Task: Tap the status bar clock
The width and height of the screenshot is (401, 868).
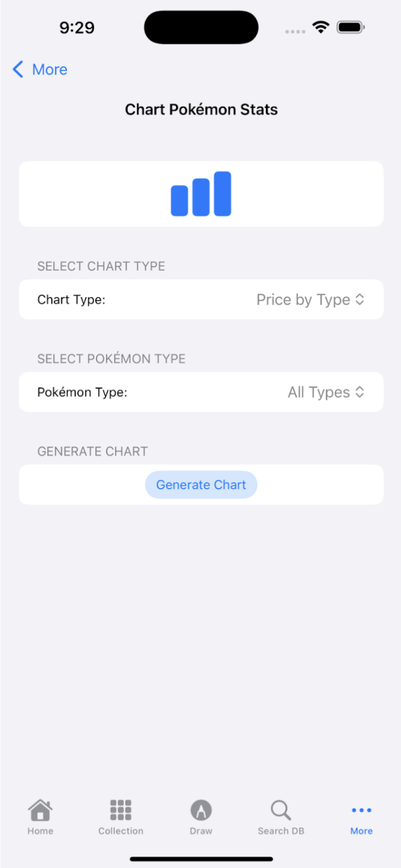Action: (x=77, y=27)
